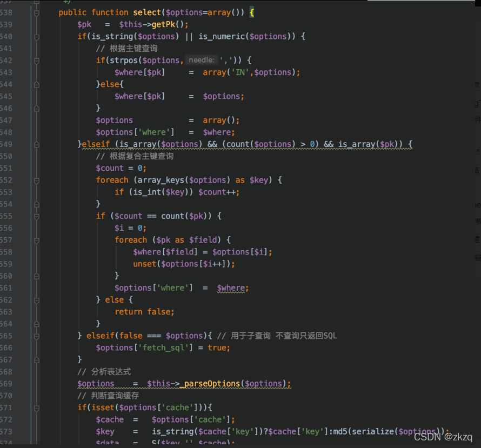Click the comment 判断查询缓存

(108, 396)
